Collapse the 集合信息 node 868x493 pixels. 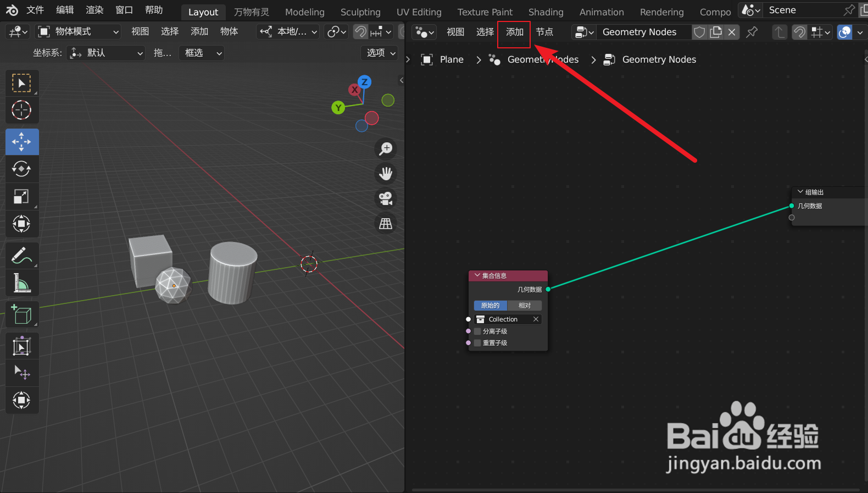coord(477,275)
